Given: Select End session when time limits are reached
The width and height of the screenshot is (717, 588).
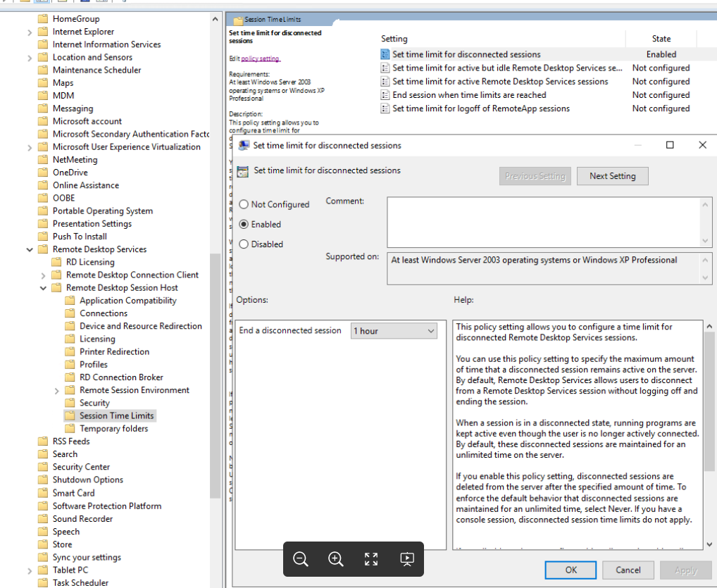Looking at the screenshot, I should pos(469,94).
